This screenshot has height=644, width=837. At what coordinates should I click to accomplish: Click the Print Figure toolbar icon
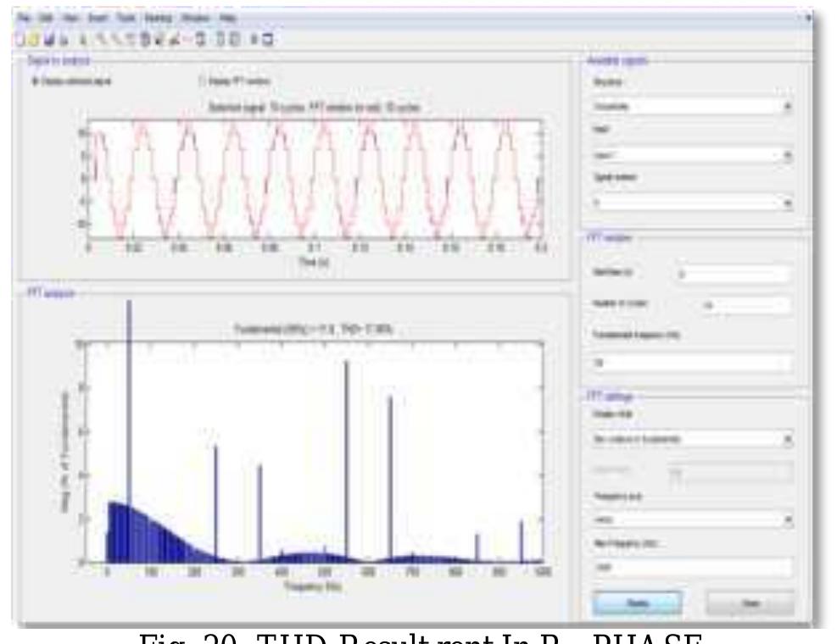64,40
